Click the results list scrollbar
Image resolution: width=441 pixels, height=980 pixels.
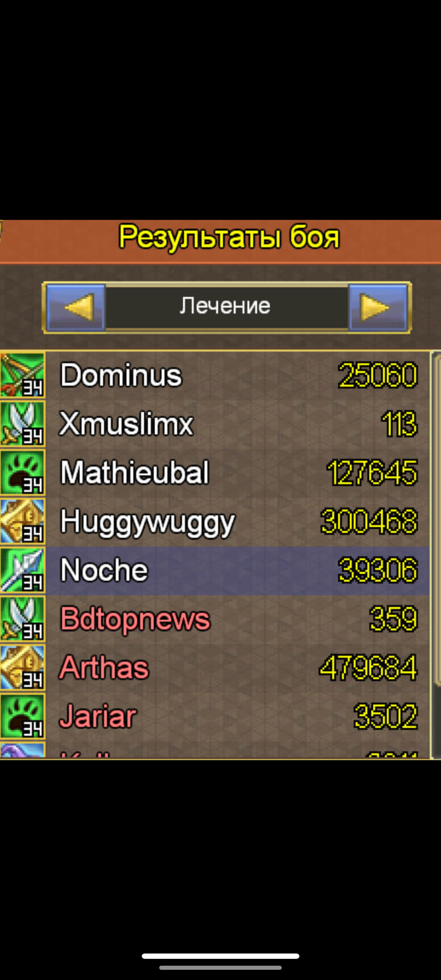point(436,519)
